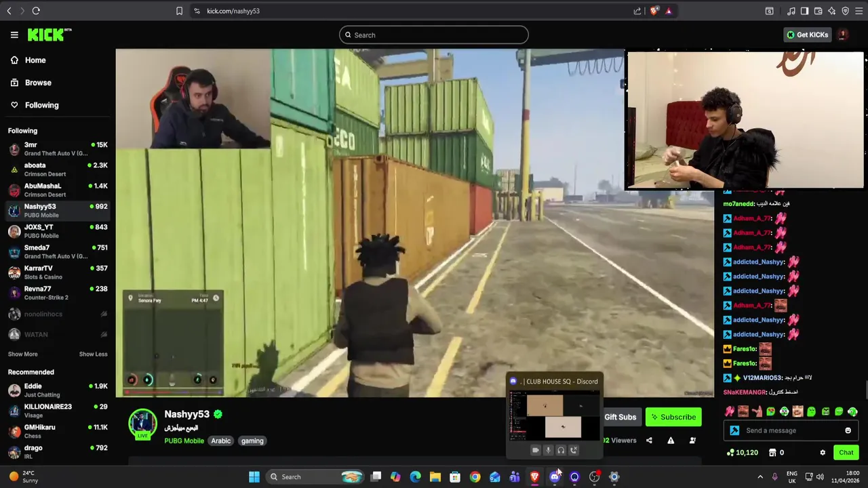868x488 pixels.
Task: Click the PUBG Mobile category link
Action: pos(184,441)
